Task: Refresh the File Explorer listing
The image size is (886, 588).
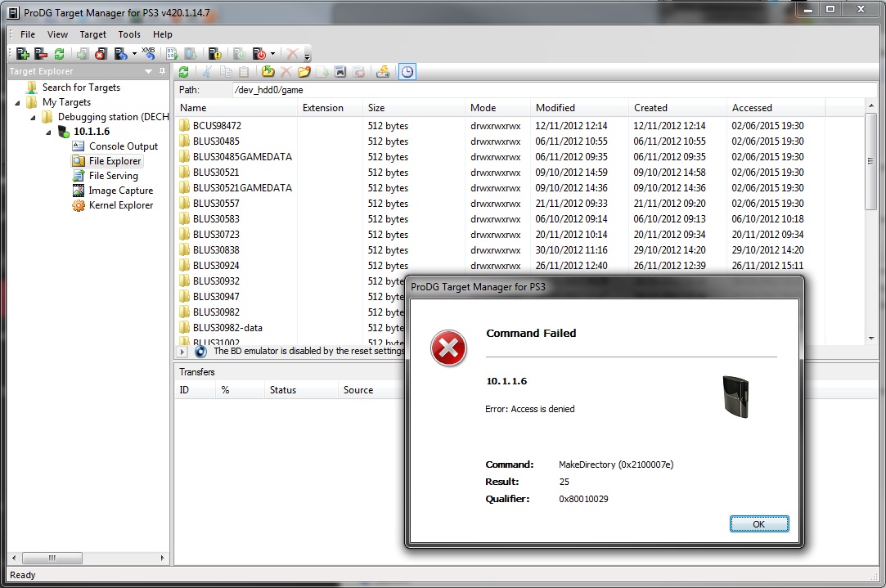Action: click(x=183, y=72)
